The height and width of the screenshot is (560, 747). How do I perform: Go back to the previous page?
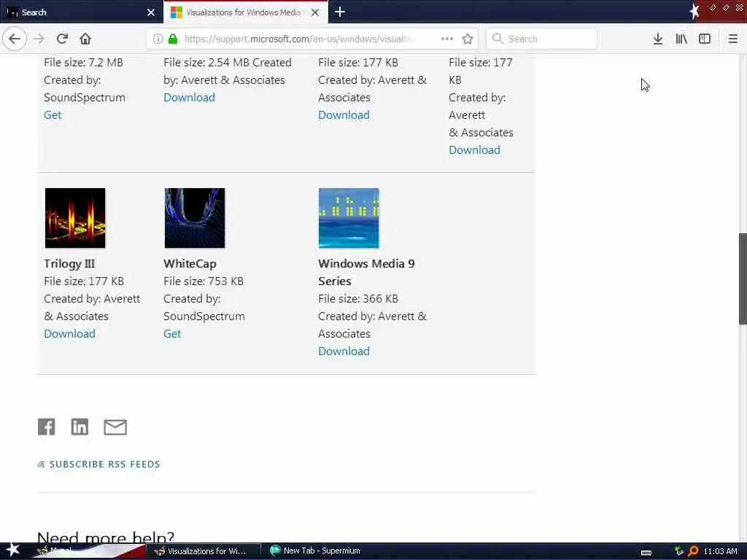coord(15,39)
